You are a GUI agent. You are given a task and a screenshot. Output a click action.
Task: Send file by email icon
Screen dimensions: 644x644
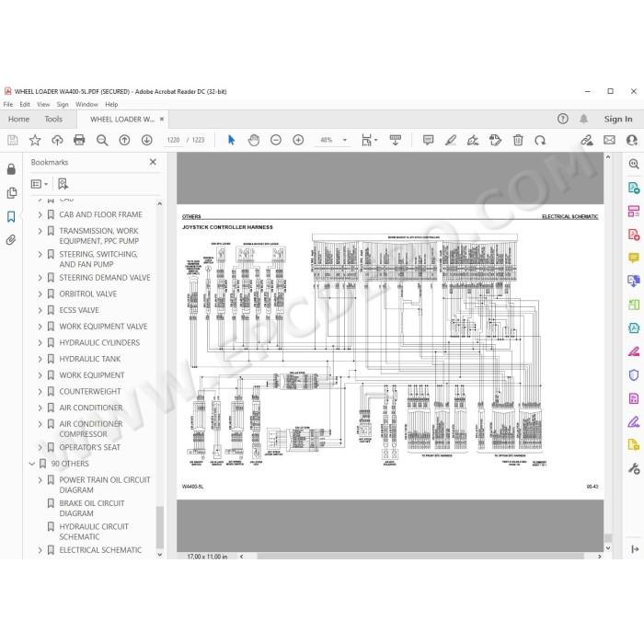(609, 140)
